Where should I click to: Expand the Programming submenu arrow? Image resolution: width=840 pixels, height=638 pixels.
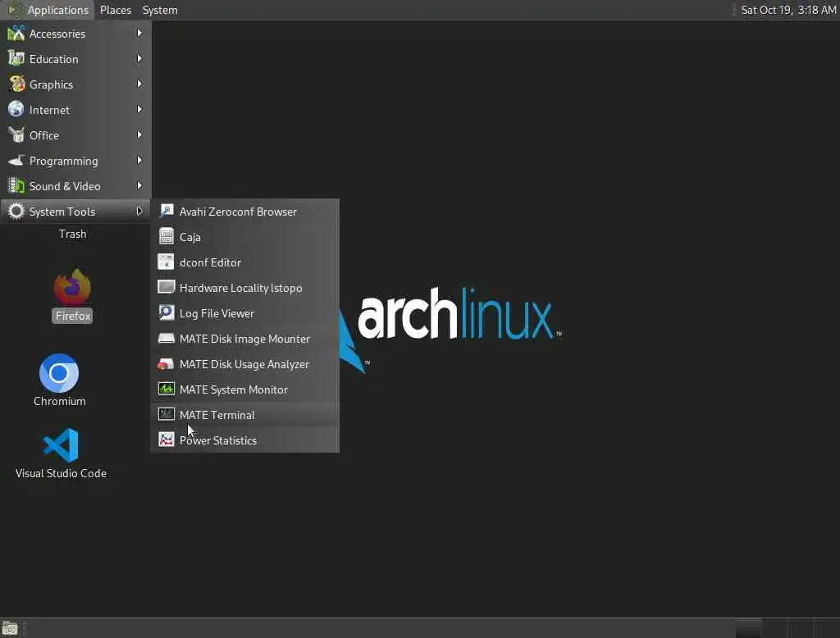(x=139, y=160)
